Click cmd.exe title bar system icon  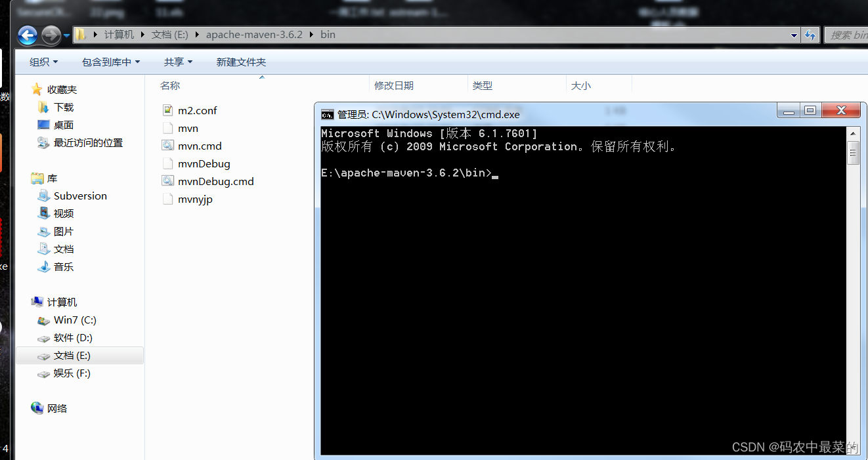[x=327, y=114]
